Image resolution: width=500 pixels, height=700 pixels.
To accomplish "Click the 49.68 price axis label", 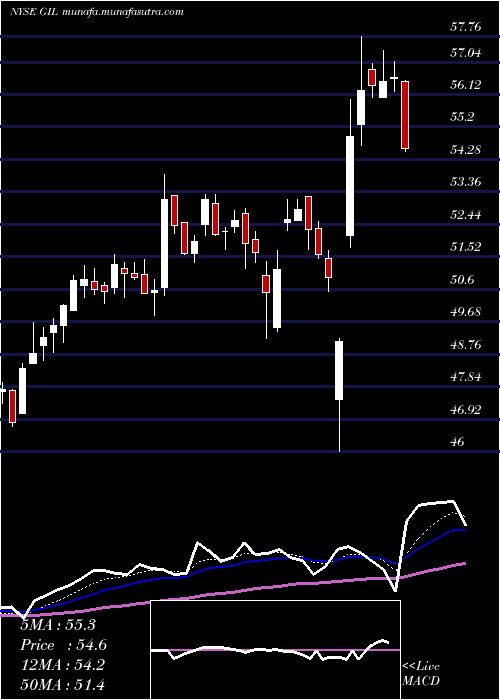I will 466,312.
